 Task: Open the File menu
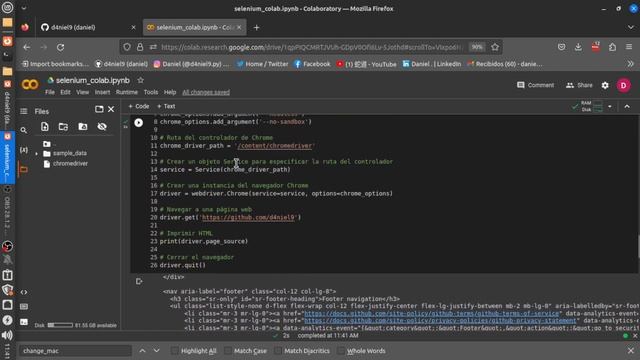click(50, 92)
